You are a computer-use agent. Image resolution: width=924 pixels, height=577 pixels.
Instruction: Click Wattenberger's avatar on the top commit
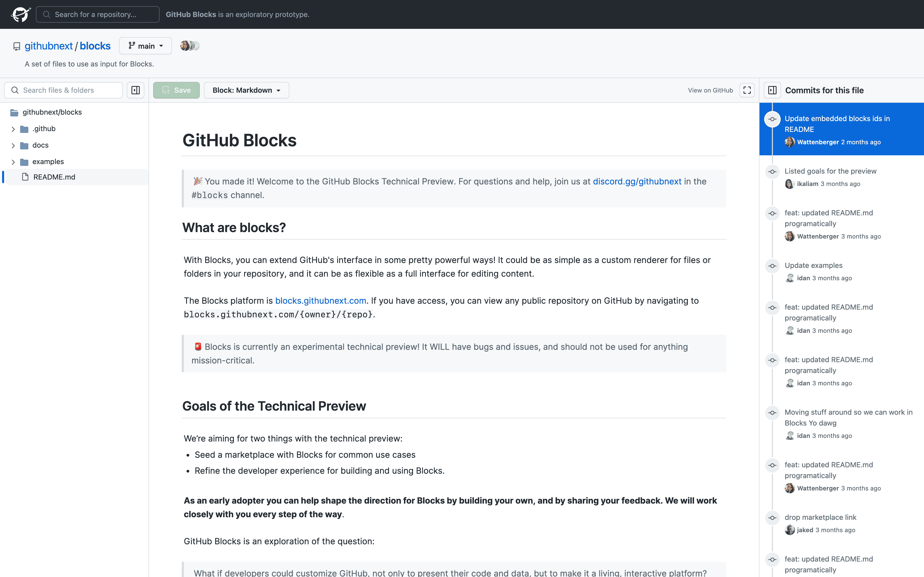(x=790, y=142)
